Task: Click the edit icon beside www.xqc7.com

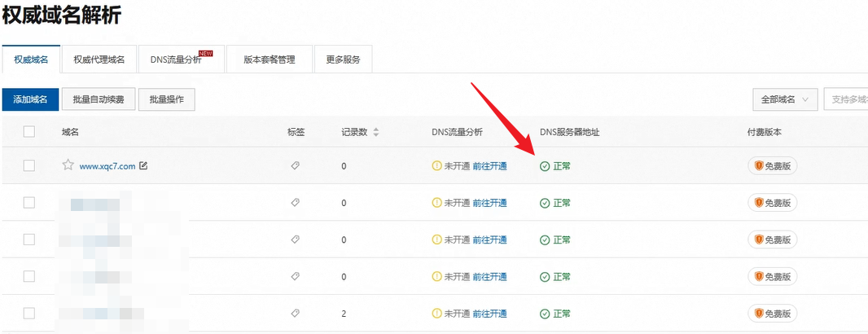Action: click(x=143, y=165)
